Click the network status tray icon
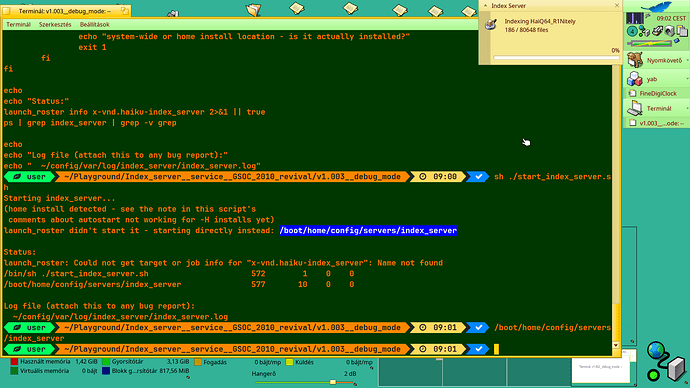 coord(644,31)
